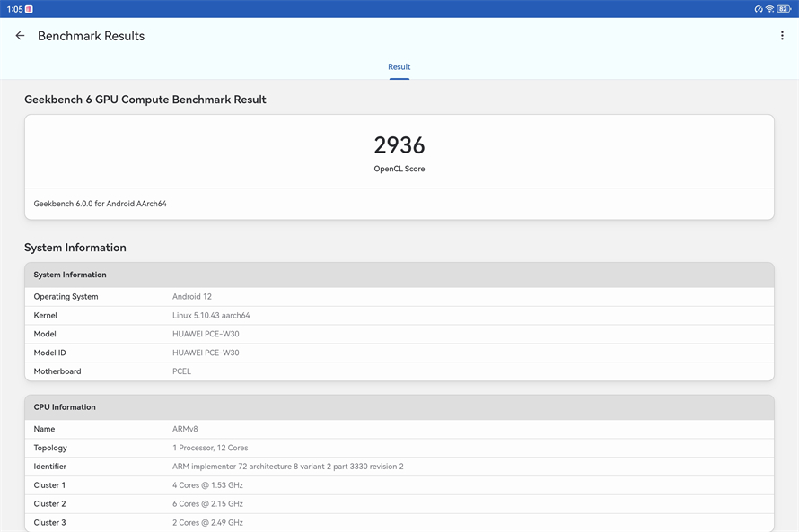Image resolution: width=799 pixels, height=532 pixels.
Task: Tap the CPU Information table header
Action: click(x=399, y=407)
